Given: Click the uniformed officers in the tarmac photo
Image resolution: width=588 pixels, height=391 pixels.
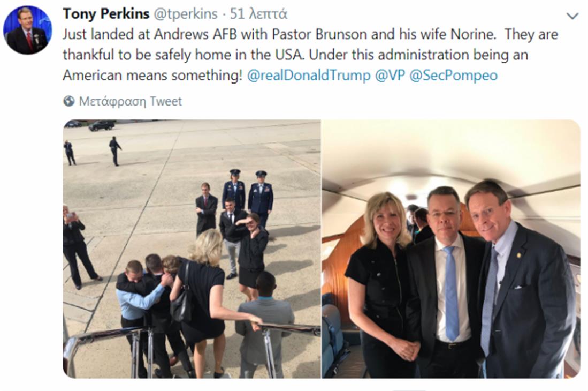Looking at the screenshot, I should click(x=248, y=194).
